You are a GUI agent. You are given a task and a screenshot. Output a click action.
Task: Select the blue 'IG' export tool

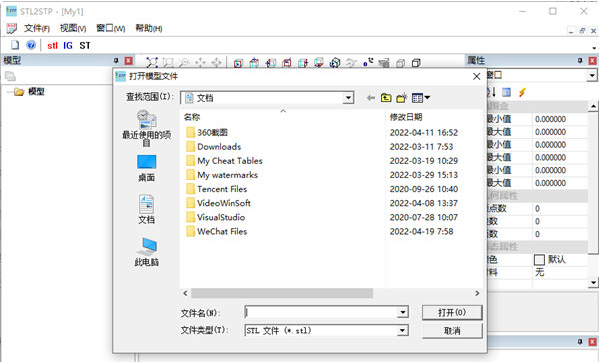point(68,45)
